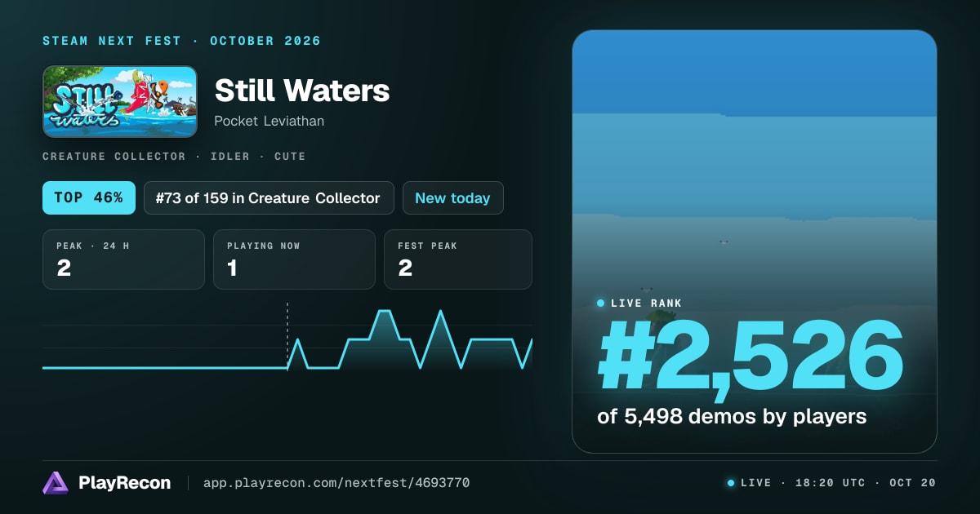Click the TOP 46% badge

point(89,198)
